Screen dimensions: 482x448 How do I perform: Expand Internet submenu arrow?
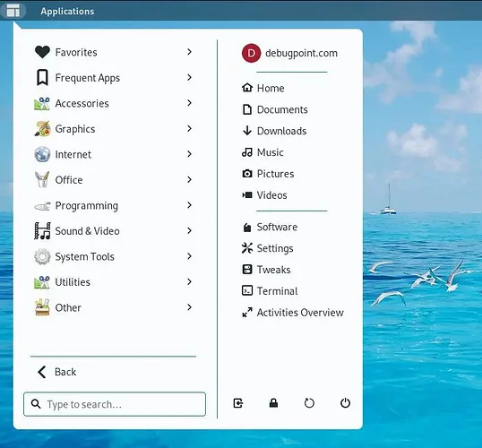[189, 154]
